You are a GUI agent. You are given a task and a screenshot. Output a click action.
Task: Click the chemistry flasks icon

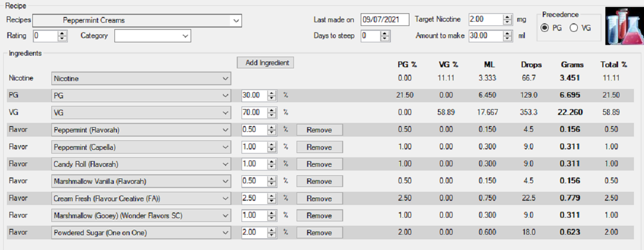(623, 25)
